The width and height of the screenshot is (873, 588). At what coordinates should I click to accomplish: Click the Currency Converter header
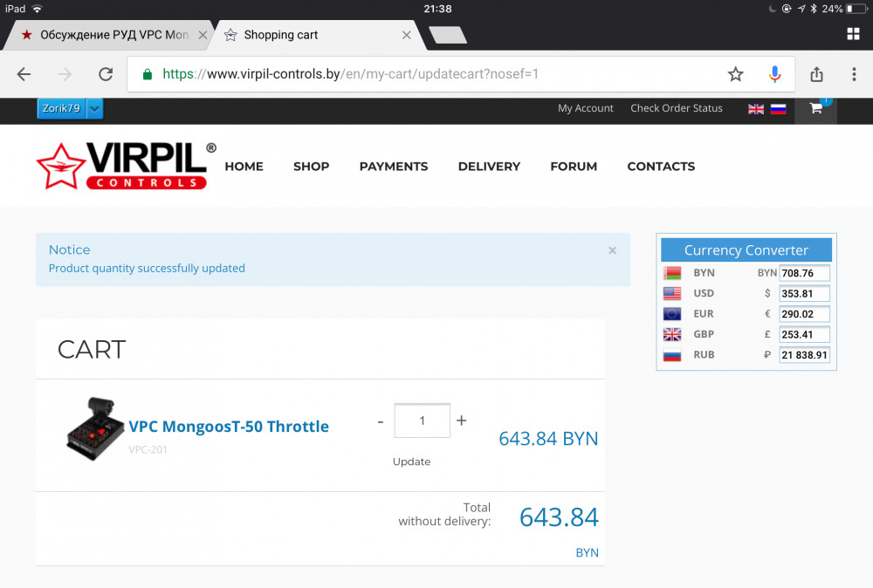746,250
